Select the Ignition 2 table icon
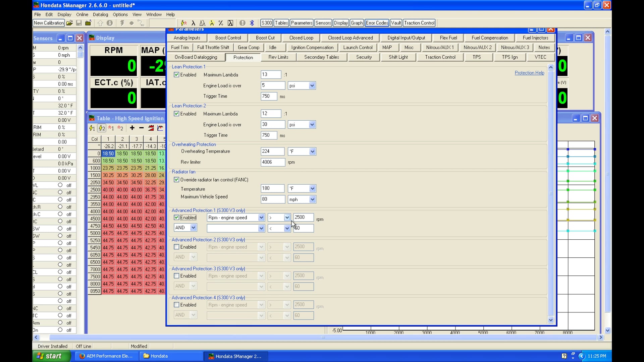 [x=101, y=128]
